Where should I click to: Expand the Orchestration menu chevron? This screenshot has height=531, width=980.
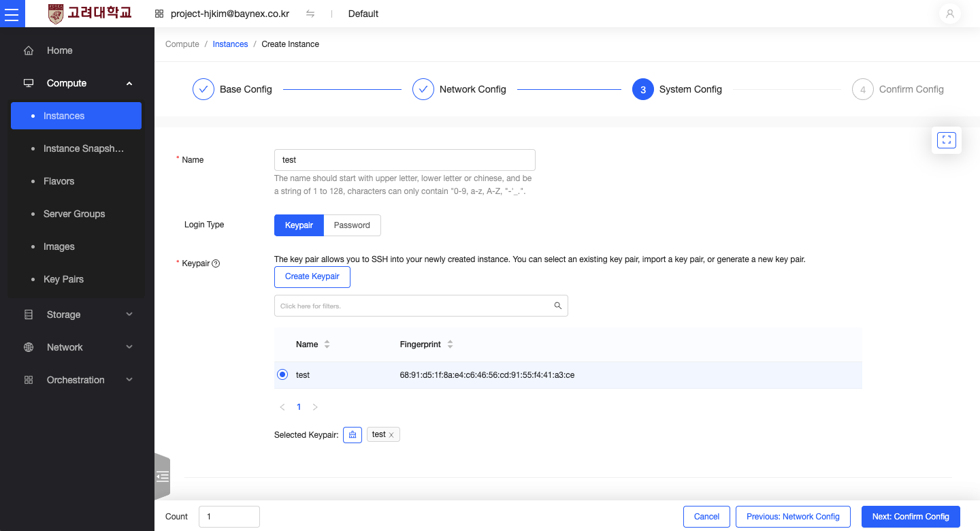pyautogui.click(x=129, y=380)
